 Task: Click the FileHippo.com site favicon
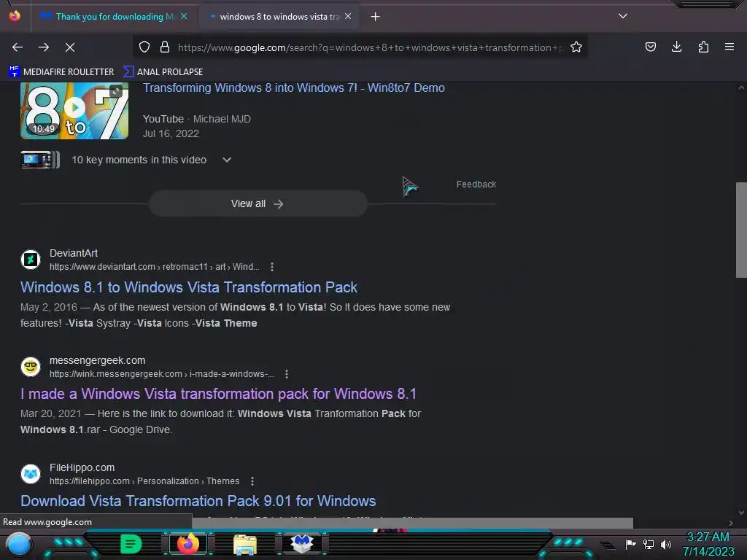[31, 474]
